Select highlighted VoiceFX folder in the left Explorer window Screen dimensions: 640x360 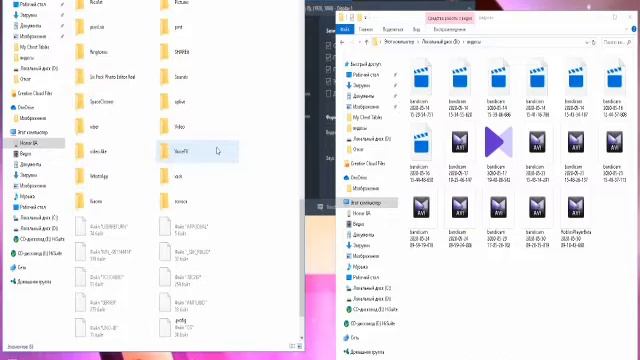tap(198, 151)
